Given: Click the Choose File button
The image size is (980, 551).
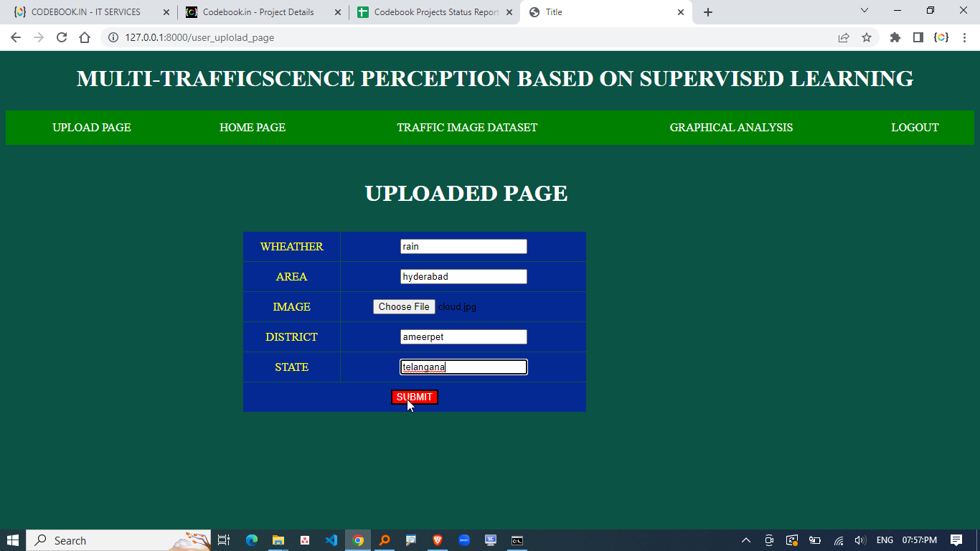Looking at the screenshot, I should coord(404,307).
